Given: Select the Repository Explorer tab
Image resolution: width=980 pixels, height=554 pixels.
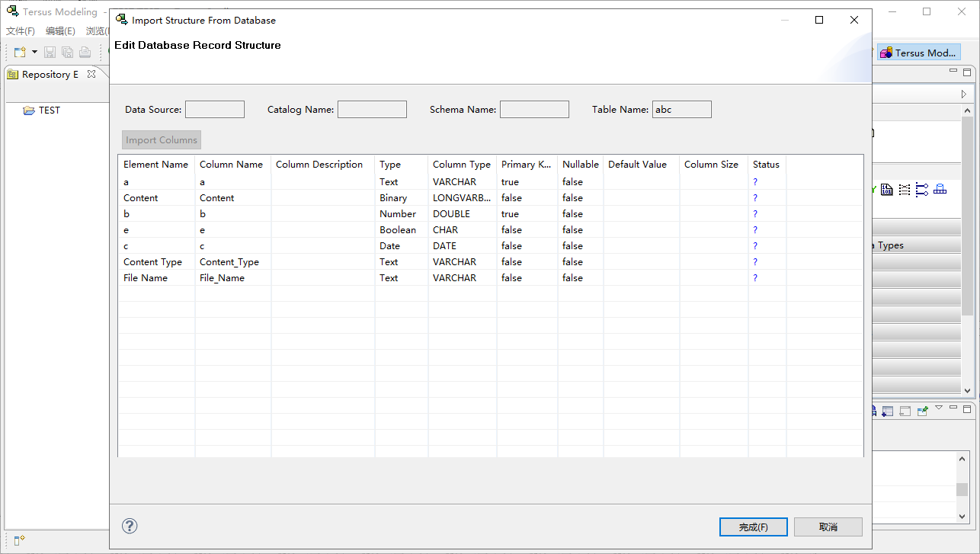Looking at the screenshot, I should 50,74.
